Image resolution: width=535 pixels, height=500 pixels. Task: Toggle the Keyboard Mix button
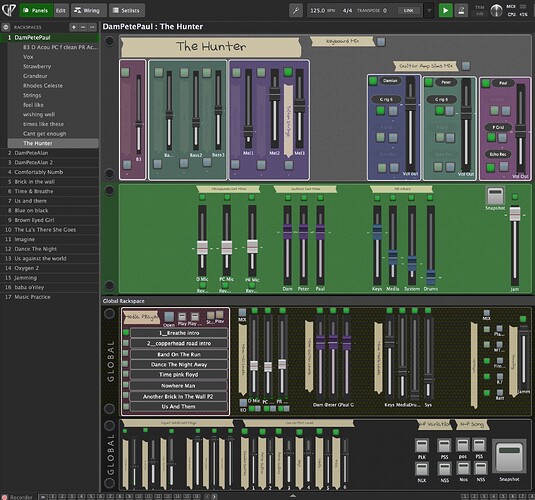381,42
